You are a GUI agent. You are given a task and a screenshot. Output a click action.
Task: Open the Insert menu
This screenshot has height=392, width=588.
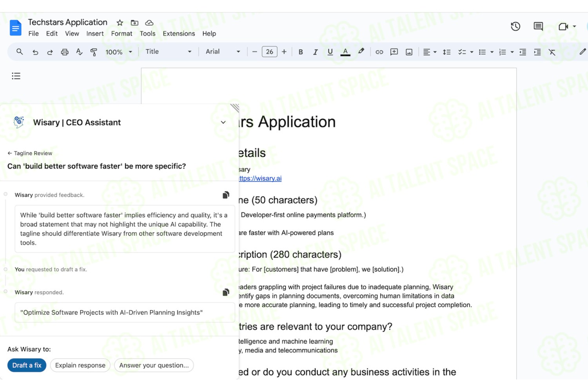pyautogui.click(x=95, y=34)
